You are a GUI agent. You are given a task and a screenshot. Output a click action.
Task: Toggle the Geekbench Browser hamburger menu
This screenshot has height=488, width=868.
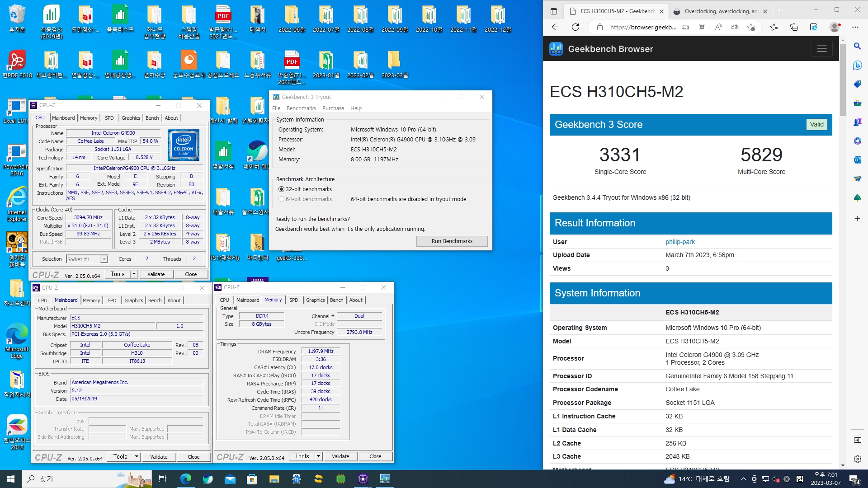[821, 49]
